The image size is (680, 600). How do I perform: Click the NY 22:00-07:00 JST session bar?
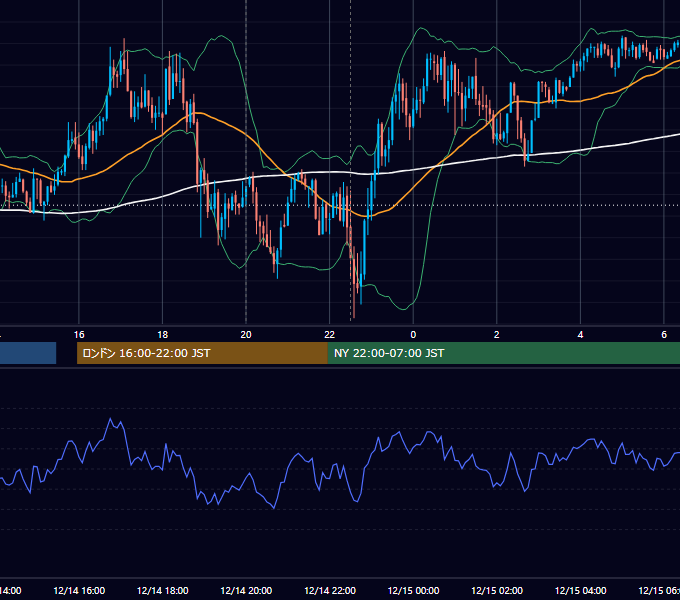[x=504, y=353]
